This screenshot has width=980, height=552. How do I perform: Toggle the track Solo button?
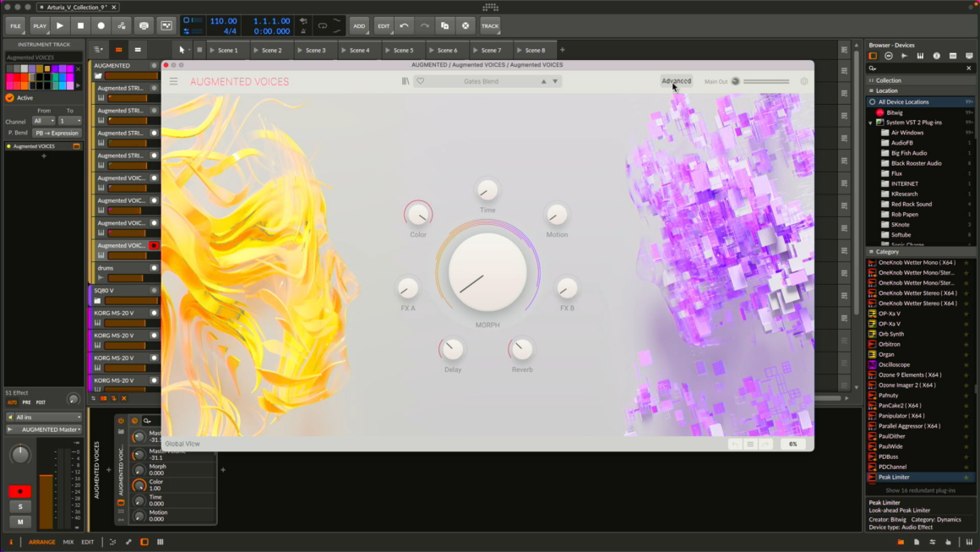click(x=20, y=506)
